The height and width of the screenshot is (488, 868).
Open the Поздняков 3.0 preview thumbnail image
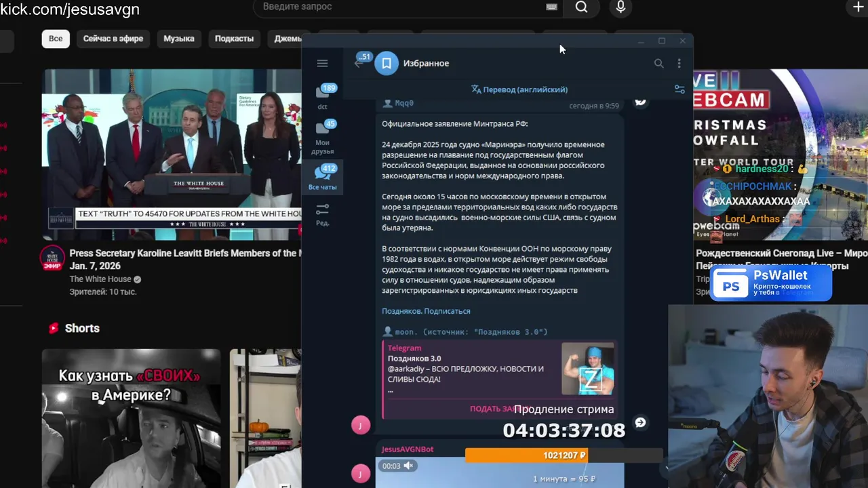pyautogui.click(x=588, y=369)
